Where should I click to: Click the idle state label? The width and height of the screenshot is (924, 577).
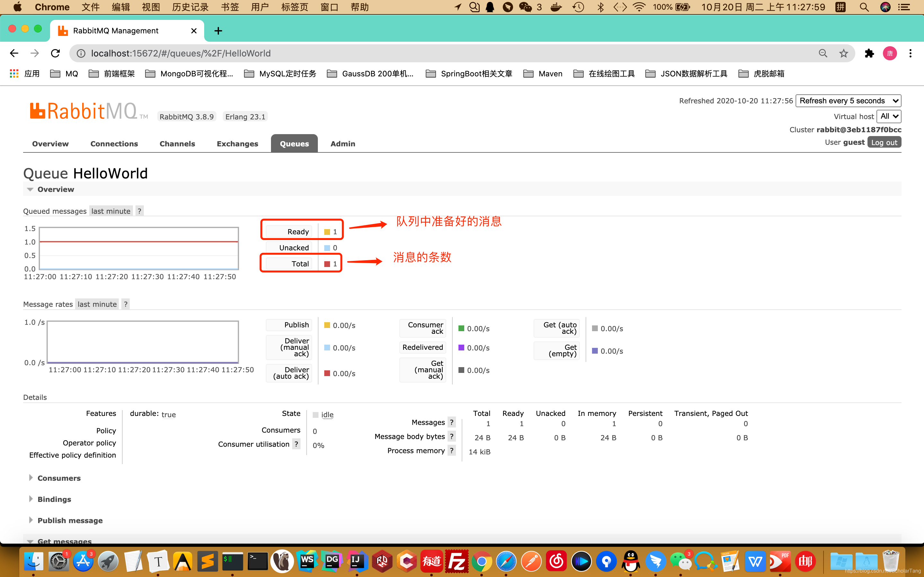[327, 414]
